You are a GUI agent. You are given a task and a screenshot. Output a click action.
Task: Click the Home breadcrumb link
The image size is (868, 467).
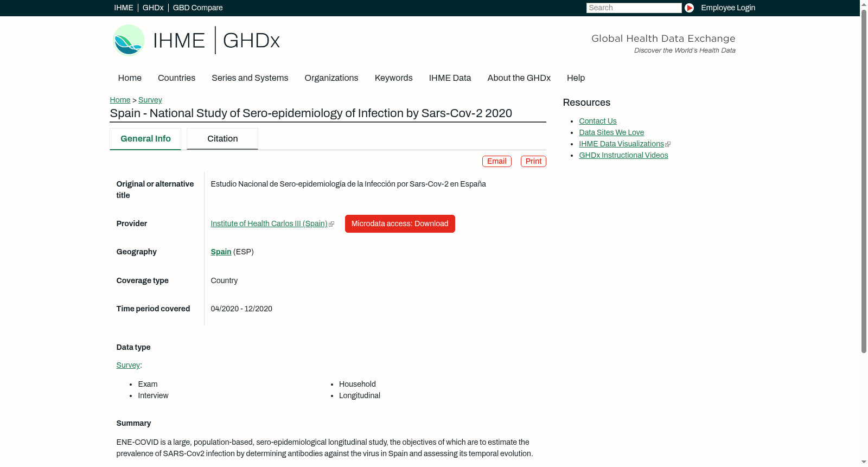120,100
